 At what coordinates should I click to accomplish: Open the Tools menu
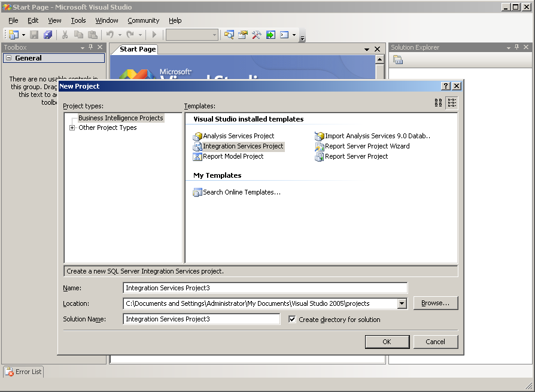click(x=78, y=20)
